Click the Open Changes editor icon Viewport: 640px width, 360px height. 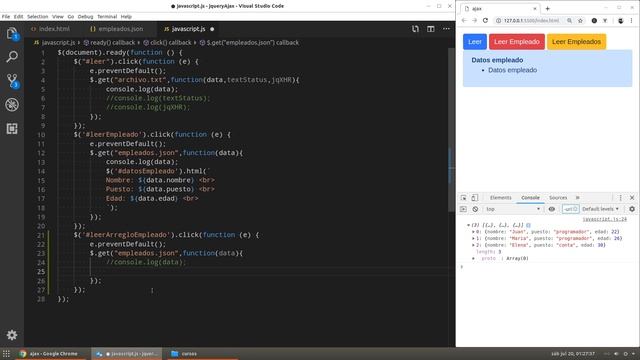pyautogui.click(x=415, y=29)
